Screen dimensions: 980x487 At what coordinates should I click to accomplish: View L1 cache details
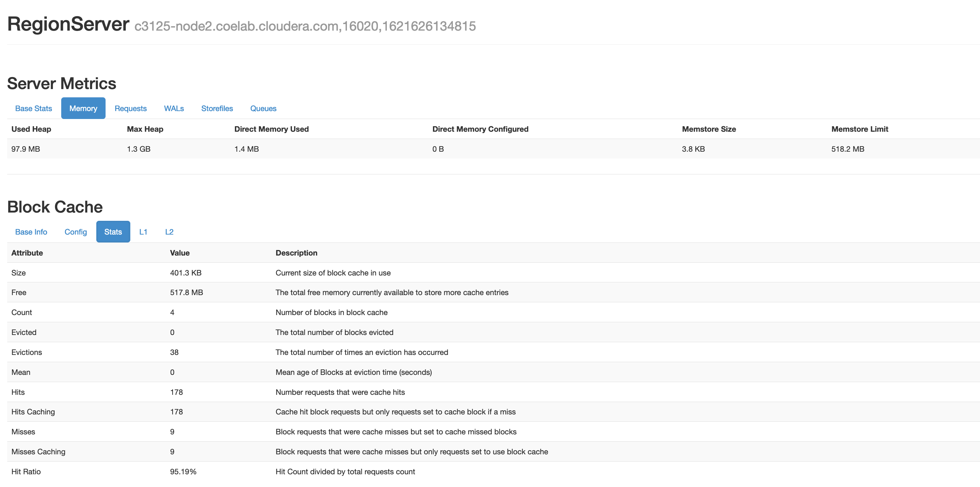tap(143, 232)
